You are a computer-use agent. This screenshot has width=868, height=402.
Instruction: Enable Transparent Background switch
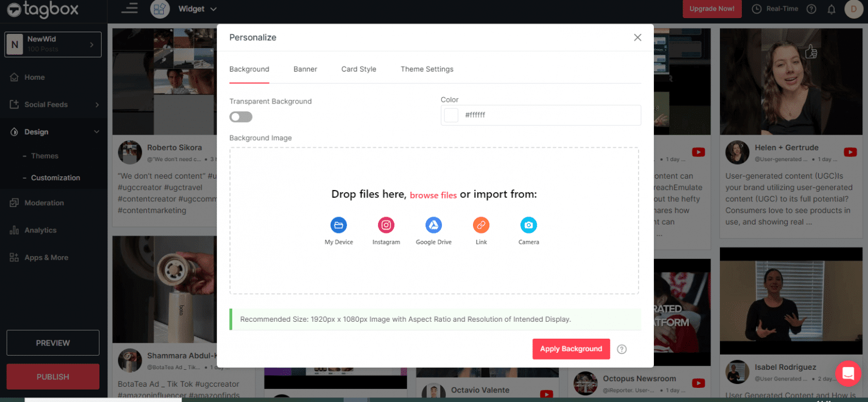pos(241,117)
